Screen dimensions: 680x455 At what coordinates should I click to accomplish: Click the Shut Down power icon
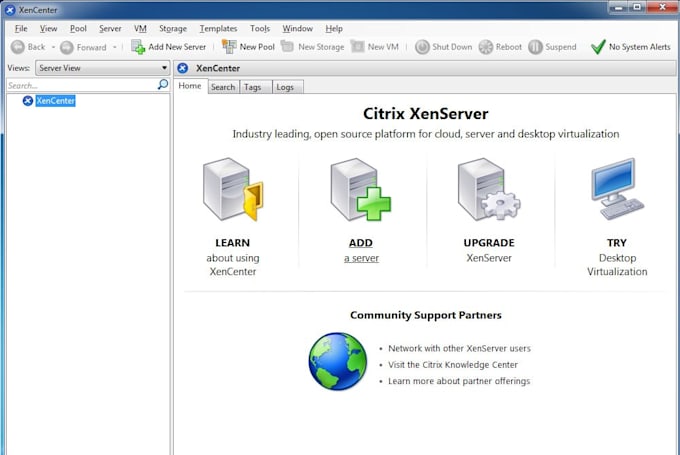(422, 47)
